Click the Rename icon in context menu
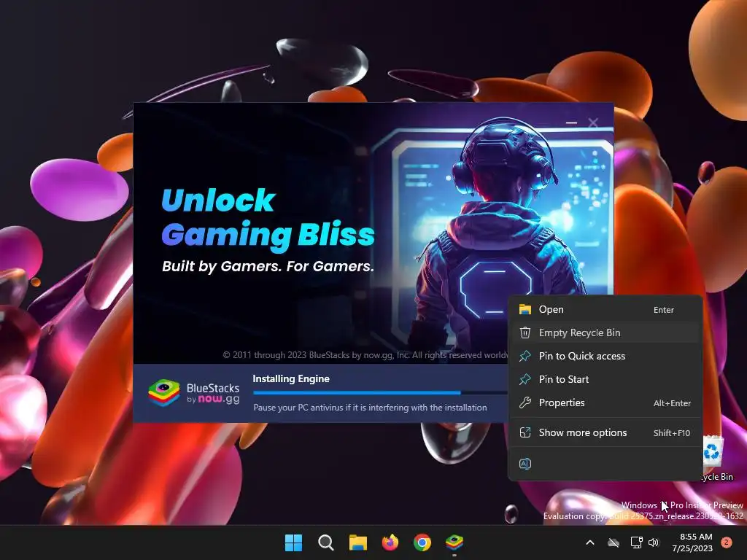Image resolution: width=747 pixels, height=560 pixels. click(x=525, y=464)
